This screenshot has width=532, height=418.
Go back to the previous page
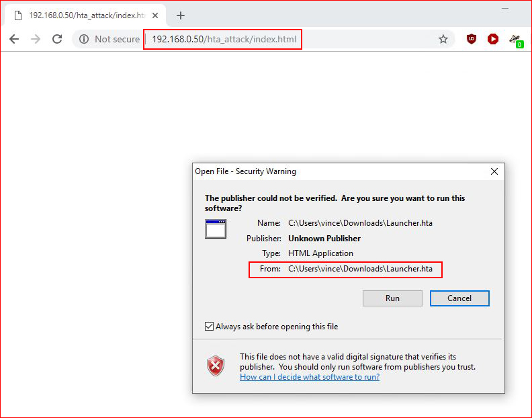(x=14, y=39)
